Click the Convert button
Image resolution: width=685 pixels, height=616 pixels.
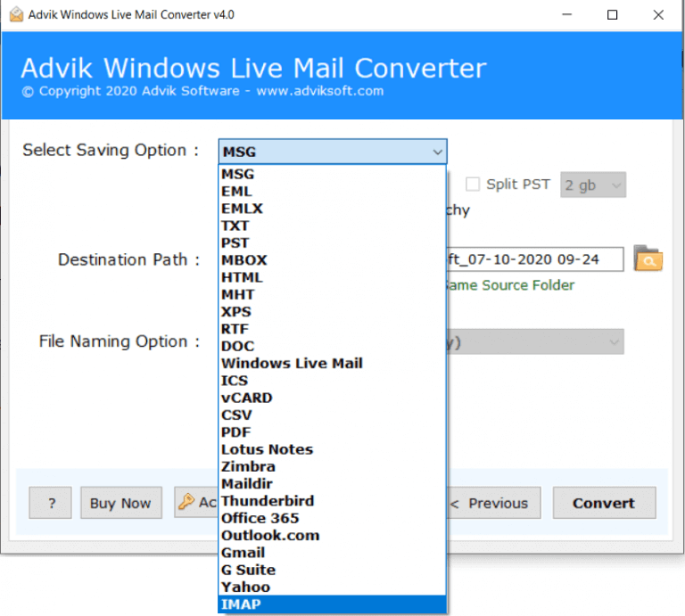[604, 503]
